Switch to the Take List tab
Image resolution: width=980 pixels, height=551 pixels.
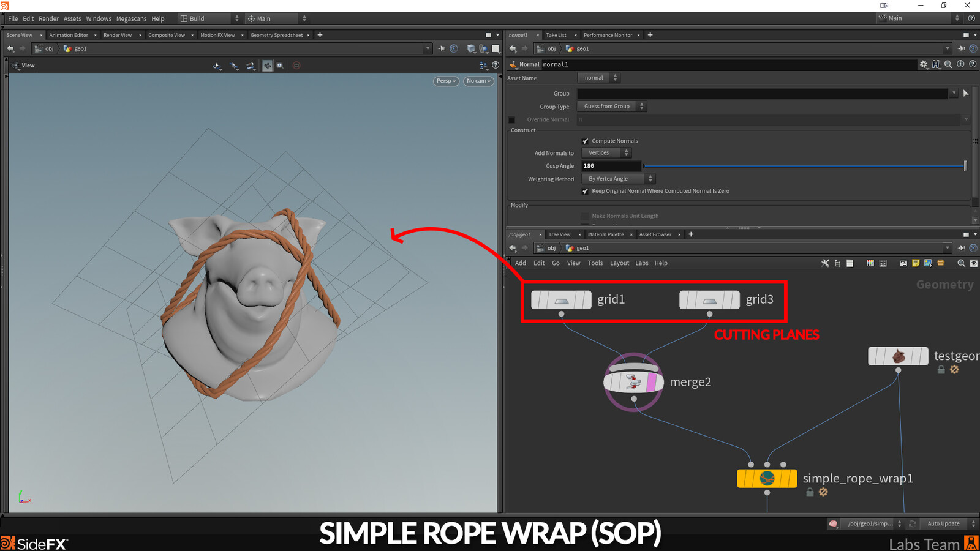click(x=555, y=35)
